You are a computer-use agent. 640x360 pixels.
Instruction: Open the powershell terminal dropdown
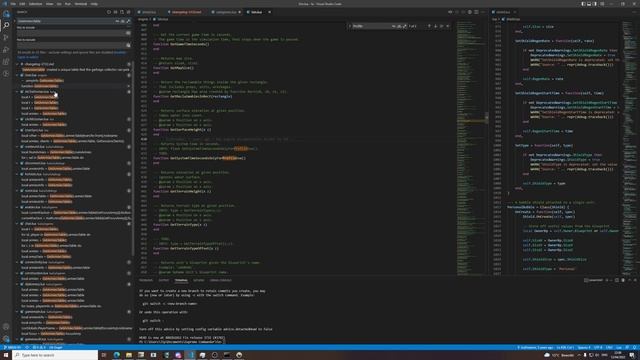[x=611, y=280]
